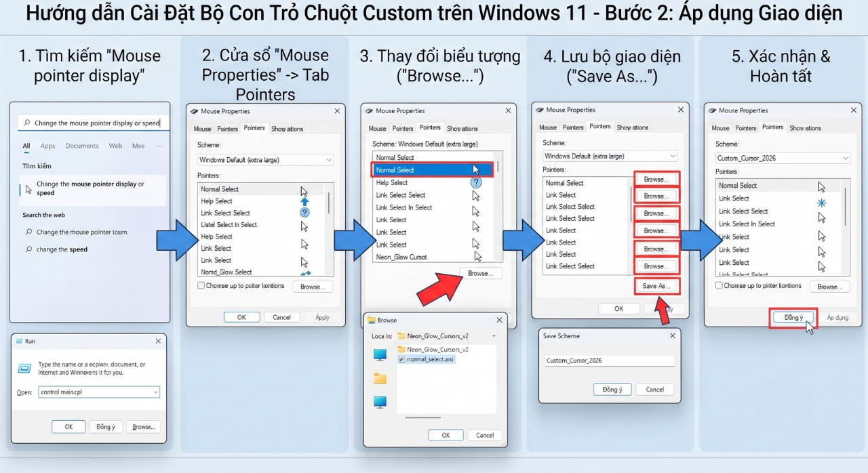The width and height of the screenshot is (868, 473).
Task: Click OK in step 2 Mouse Properties
Action: (241, 317)
